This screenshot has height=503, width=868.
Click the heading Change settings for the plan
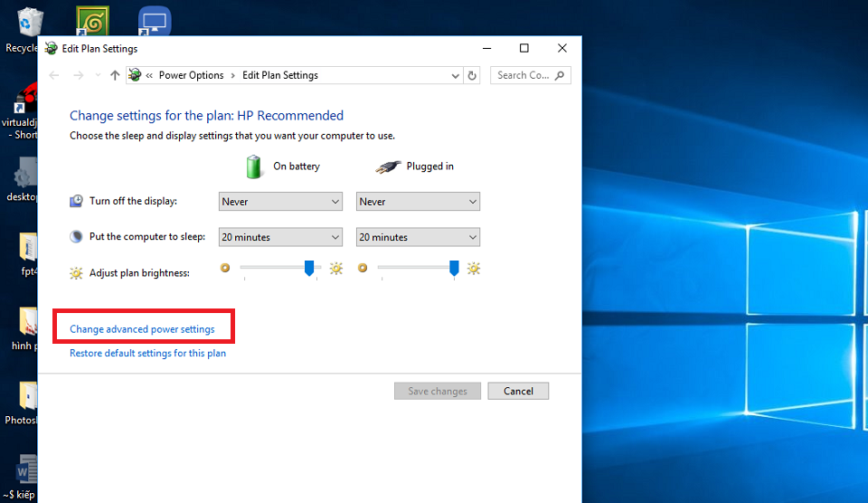(x=206, y=115)
